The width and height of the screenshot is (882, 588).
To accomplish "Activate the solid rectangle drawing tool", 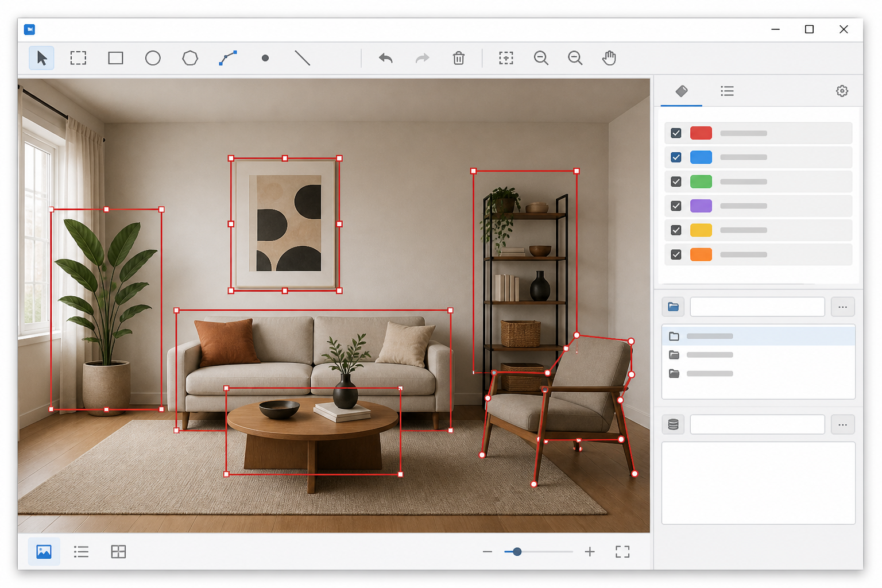I will point(115,58).
